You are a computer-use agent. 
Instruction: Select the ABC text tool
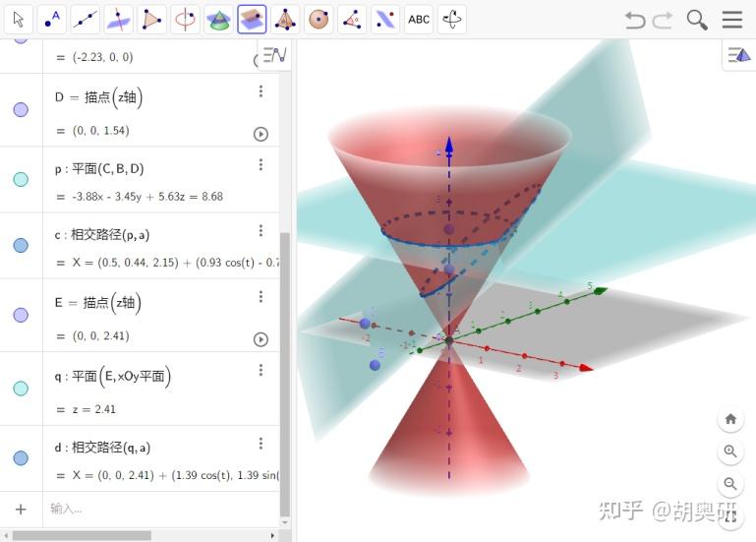click(x=419, y=20)
